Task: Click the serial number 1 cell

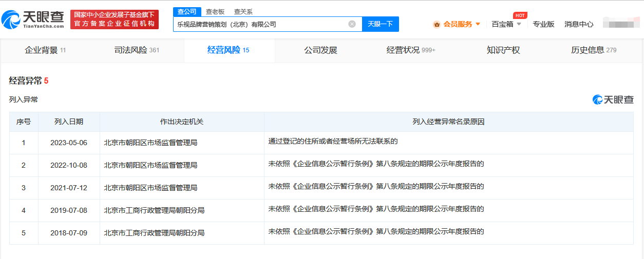Action: (24, 143)
